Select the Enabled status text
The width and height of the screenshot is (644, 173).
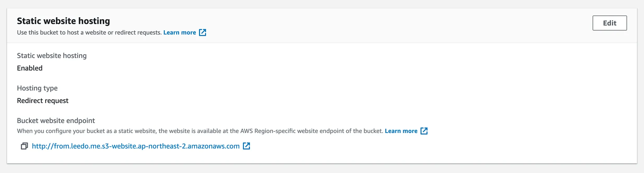[30, 68]
